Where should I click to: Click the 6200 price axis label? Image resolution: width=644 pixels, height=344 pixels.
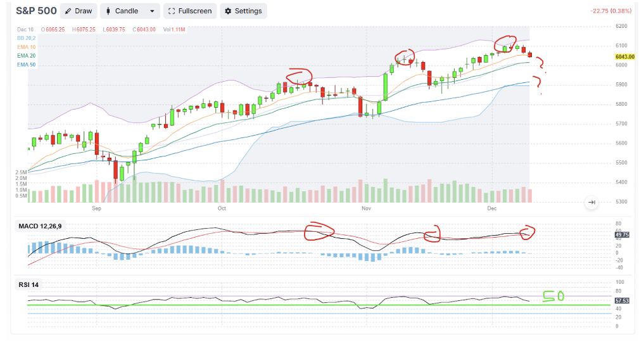coord(621,27)
